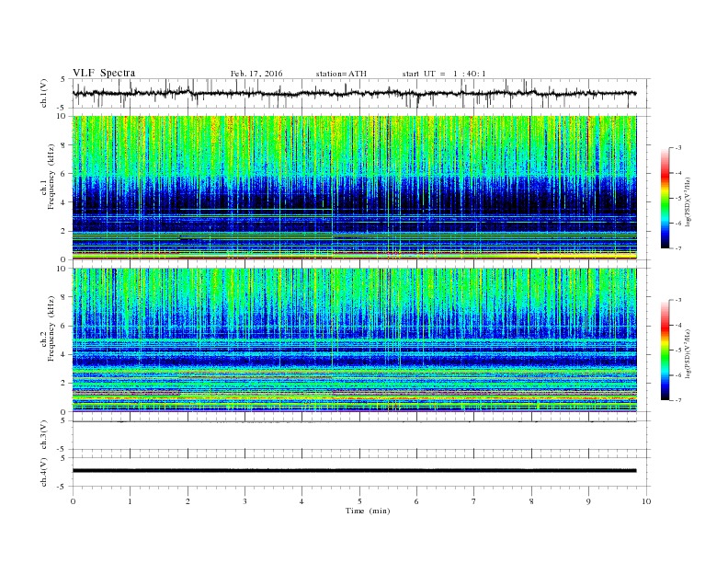Click the time axis tick label "7"
The image size is (728, 563).
474,501
